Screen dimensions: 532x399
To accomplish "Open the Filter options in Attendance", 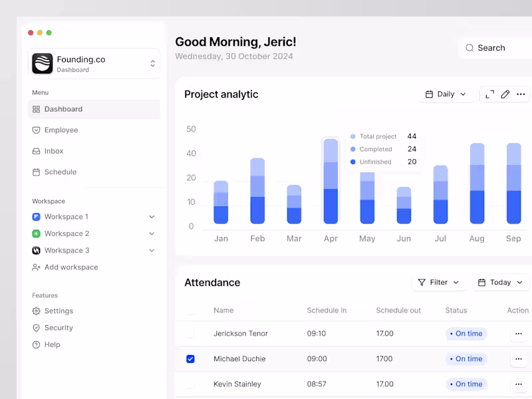I will (x=438, y=282).
